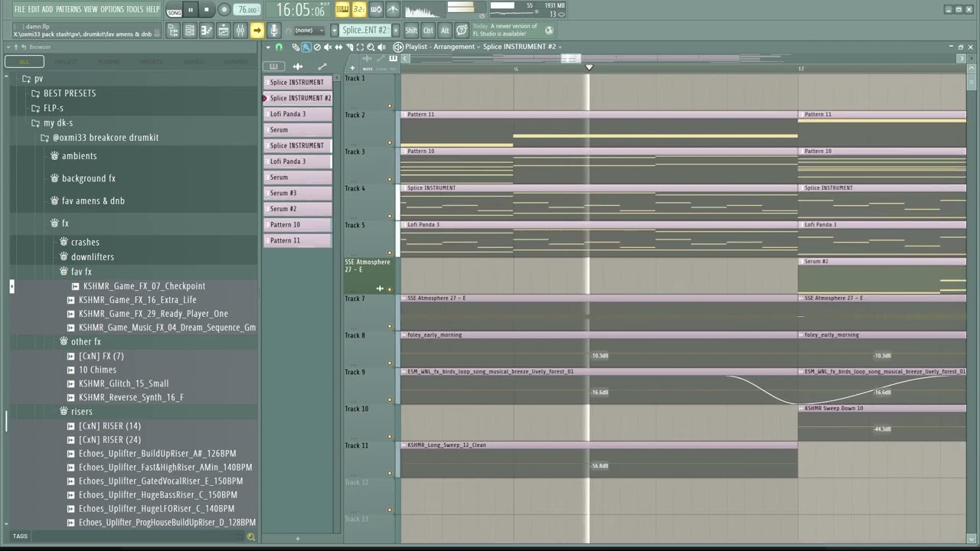Open the Playlist view from top toolbar
Image resolution: width=980 pixels, height=551 pixels.
click(x=224, y=31)
